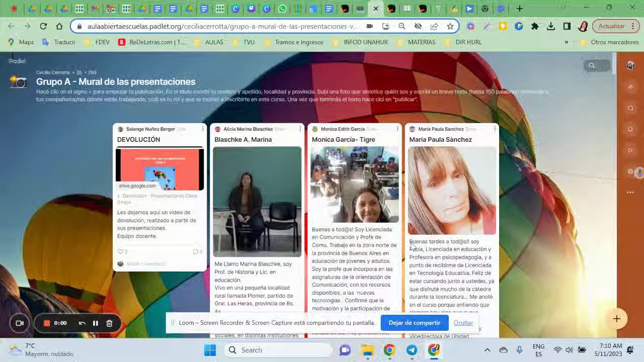Viewport: 644px width, 362px height.
Task: Open the drive.google.com video thumbnail
Action: click(160, 169)
